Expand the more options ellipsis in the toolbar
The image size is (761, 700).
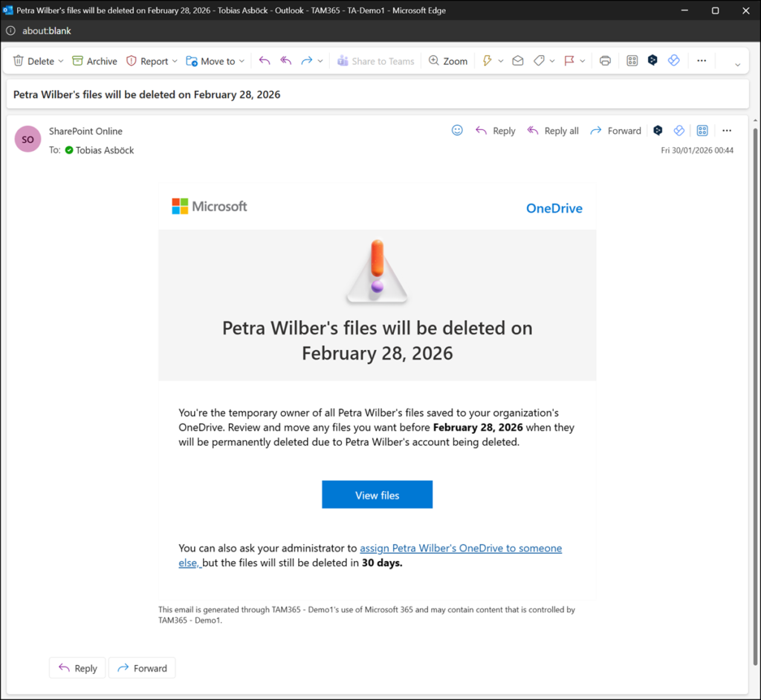pos(702,61)
